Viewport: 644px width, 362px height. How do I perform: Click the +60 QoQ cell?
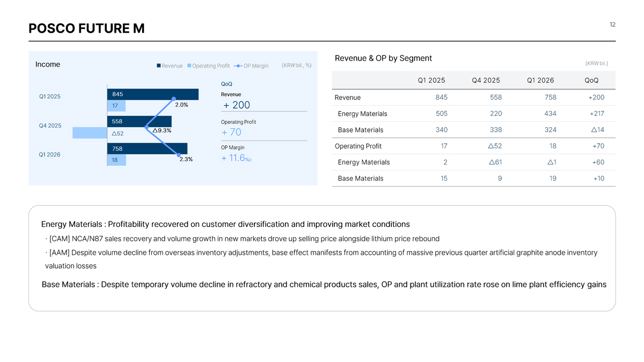[598, 162]
